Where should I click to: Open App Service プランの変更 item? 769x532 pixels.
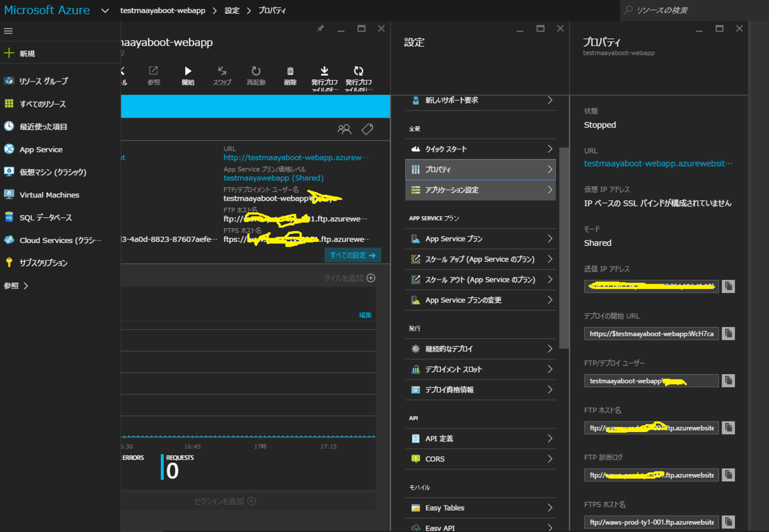(x=480, y=300)
